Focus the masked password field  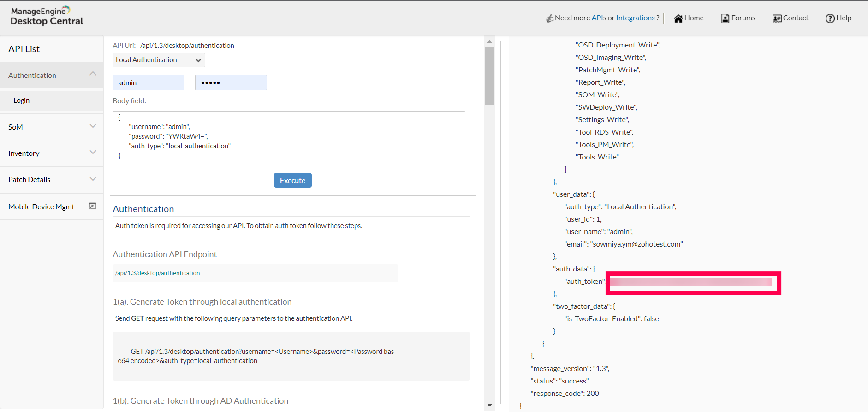point(231,82)
